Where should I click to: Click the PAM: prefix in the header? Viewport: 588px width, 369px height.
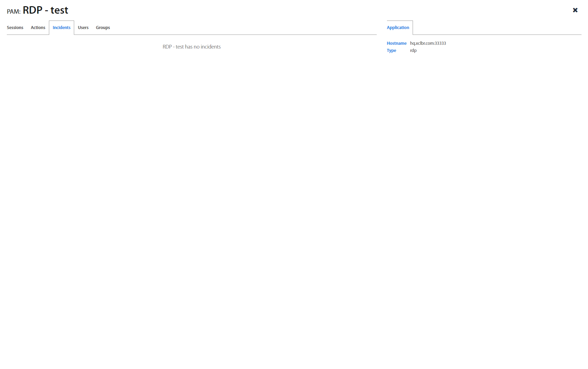point(14,12)
